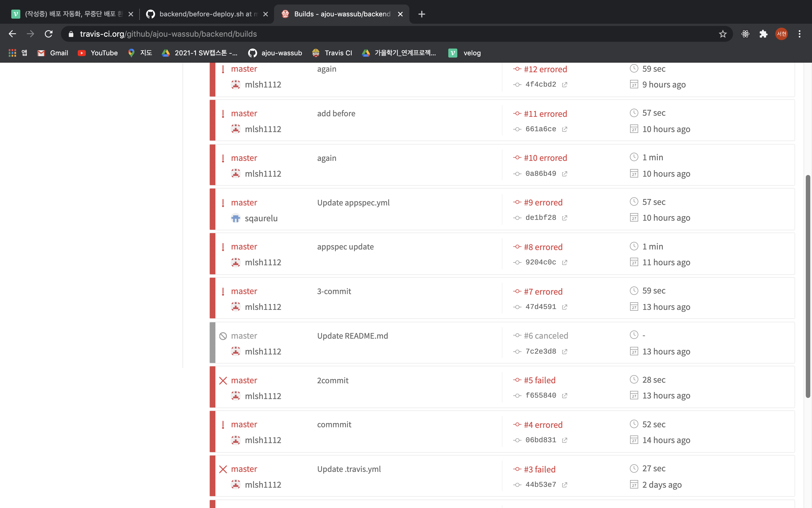Click the site lock icon in address bar
The height and width of the screenshot is (508, 812).
[x=71, y=34]
